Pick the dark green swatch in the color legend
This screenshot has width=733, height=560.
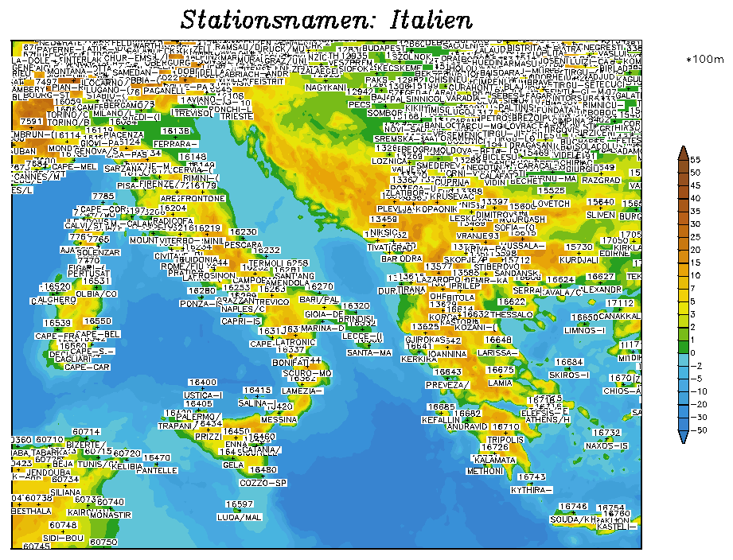pos(683,346)
